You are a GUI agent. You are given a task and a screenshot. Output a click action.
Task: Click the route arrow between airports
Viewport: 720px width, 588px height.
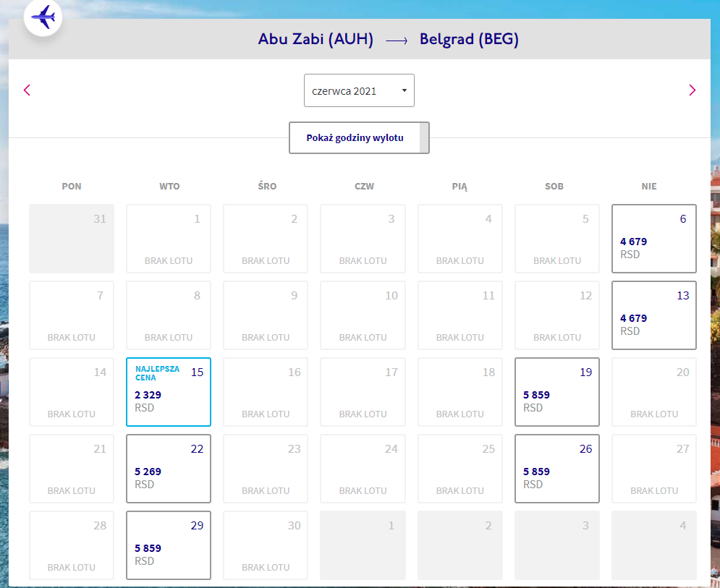[x=397, y=41]
